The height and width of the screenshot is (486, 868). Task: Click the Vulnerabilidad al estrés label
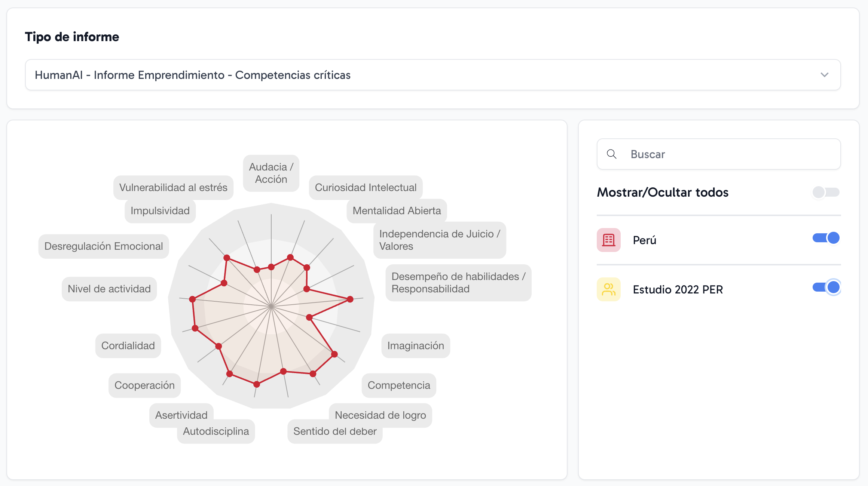click(x=173, y=187)
